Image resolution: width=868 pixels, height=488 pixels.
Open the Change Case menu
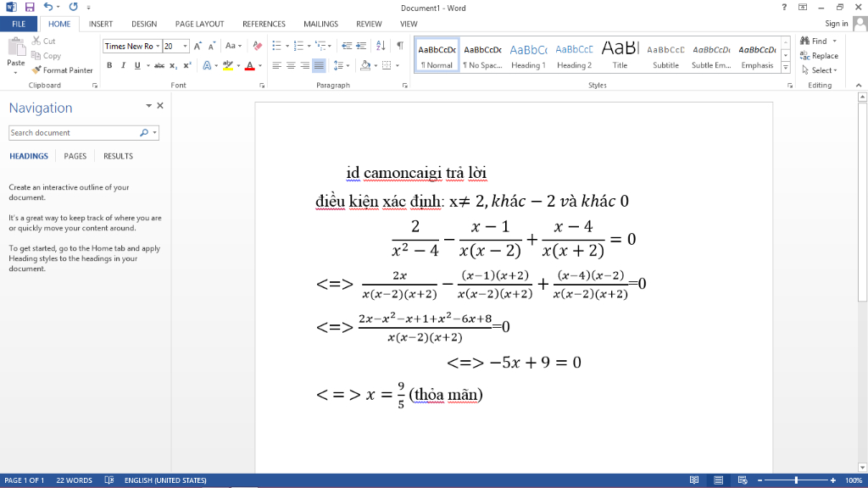tap(233, 46)
